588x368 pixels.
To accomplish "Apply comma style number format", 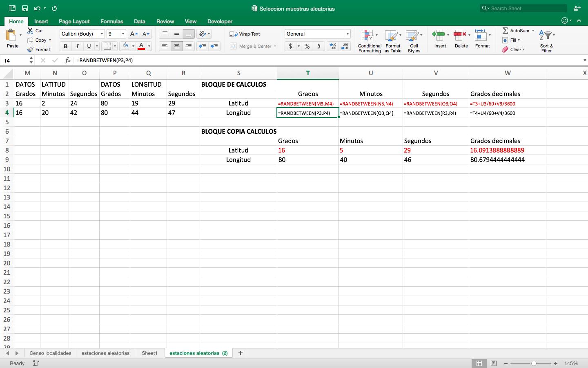I will point(318,46).
